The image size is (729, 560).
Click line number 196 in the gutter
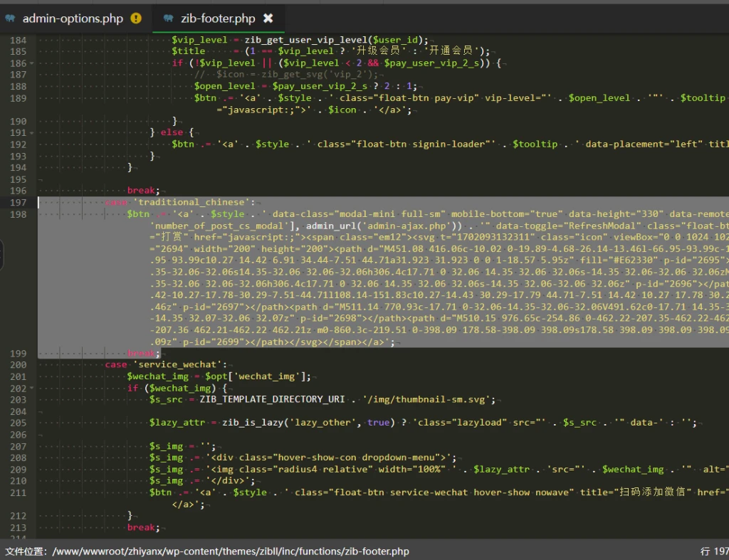point(18,191)
